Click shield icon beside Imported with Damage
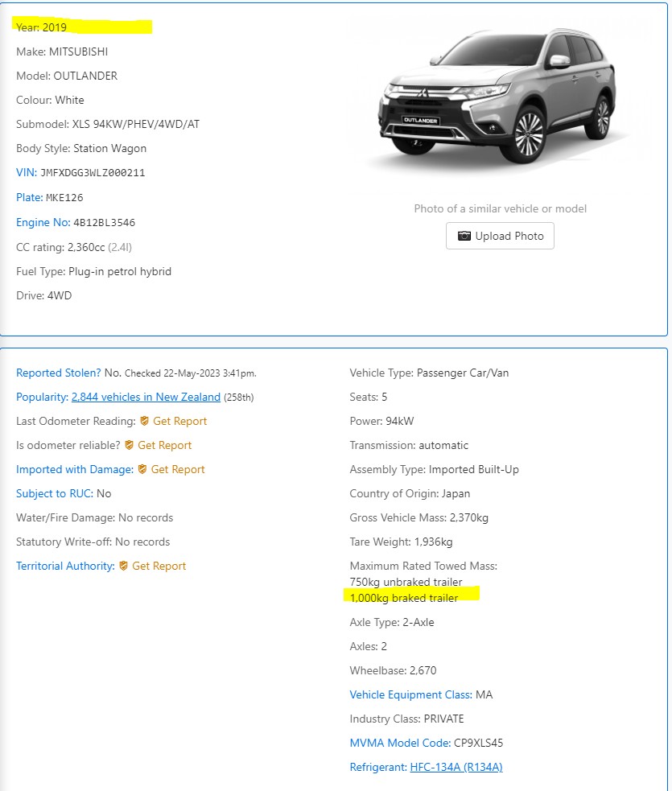672x791 pixels. click(x=142, y=469)
